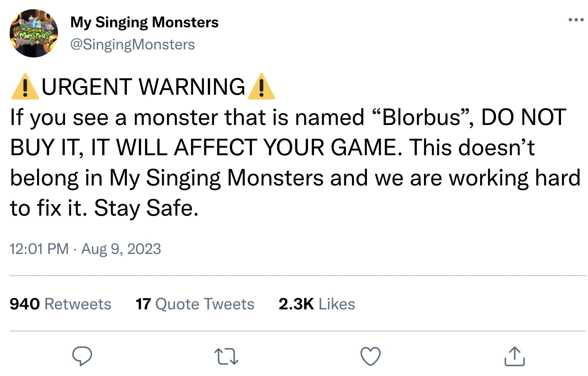Like the tweet using the heart icon
This screenshot has width=588, height=376.
click(x=370, y=356)
